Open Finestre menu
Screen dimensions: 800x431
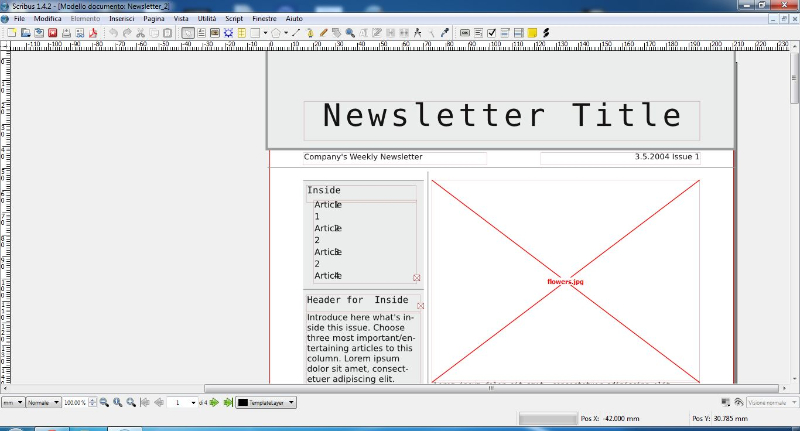[264, 18]
